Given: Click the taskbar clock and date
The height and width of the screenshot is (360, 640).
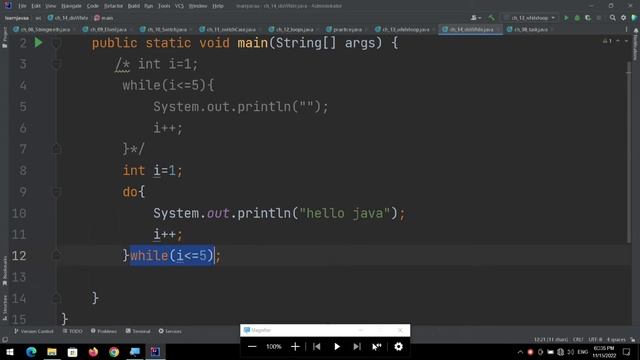Looking at the screenshot, I should point(604,352).
